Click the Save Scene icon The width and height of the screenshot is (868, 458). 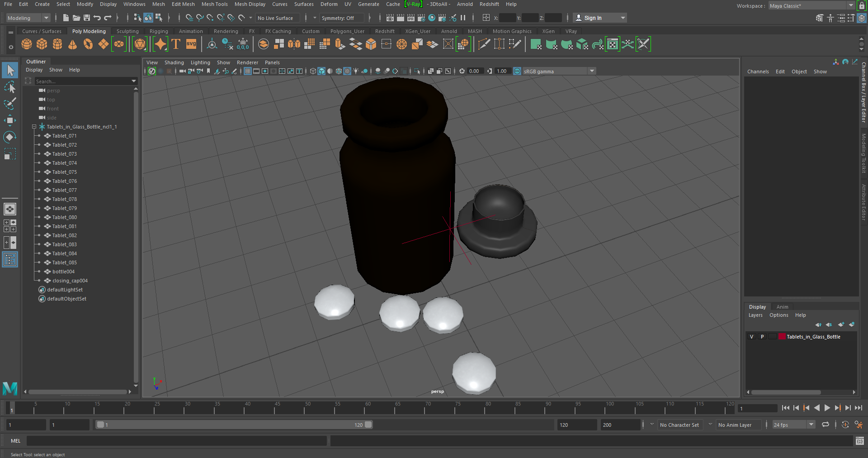click(x=87, y=18)
